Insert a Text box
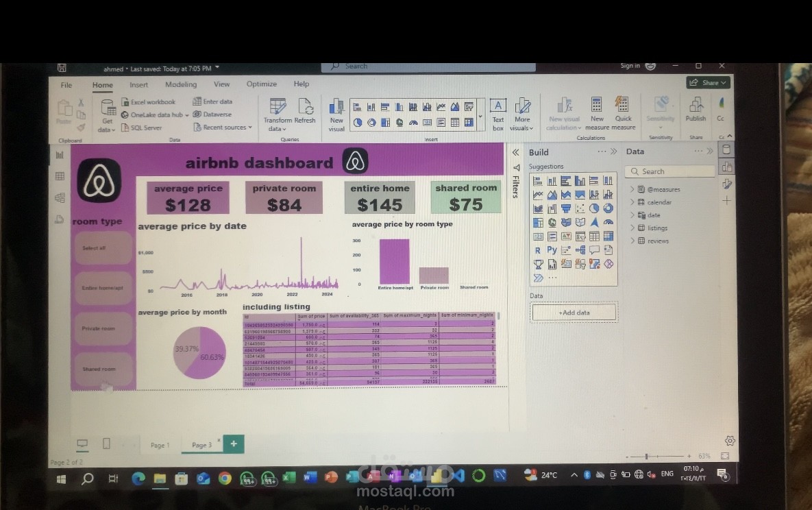Screen dimensions: 812x510 tap(498, 114)
